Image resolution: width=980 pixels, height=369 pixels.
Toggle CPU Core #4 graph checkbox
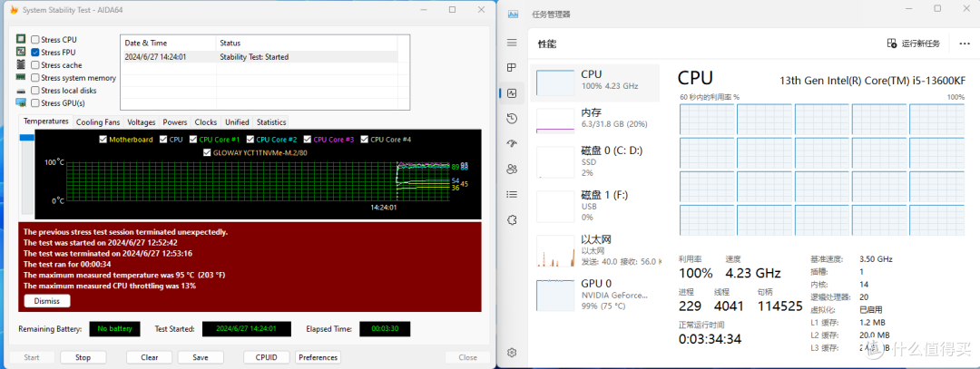pyautogui.click(x=365, y=140)
